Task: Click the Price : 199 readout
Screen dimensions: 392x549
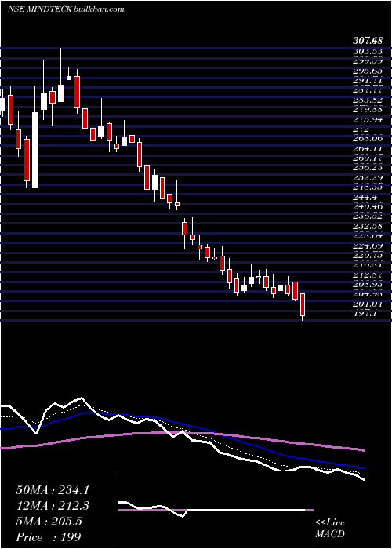Action: tap(49, 537)
